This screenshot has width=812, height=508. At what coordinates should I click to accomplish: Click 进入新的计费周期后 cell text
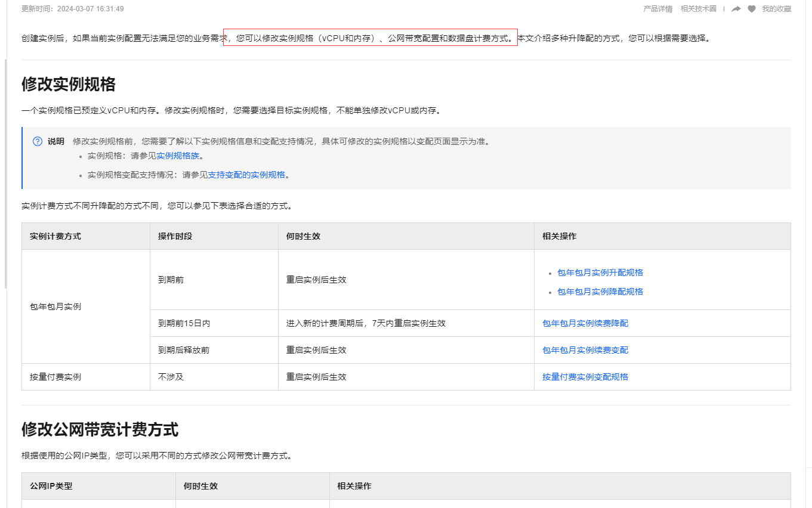[x=366, y=323]
